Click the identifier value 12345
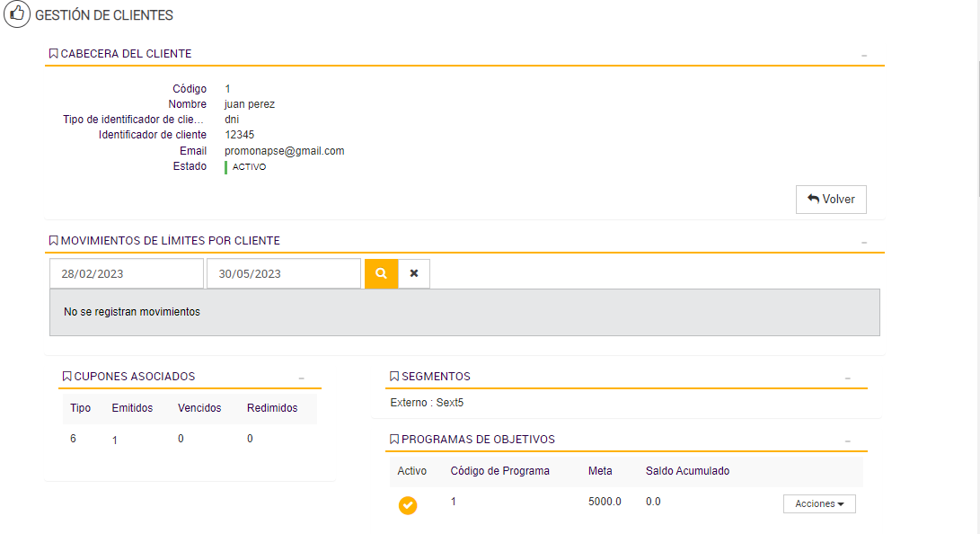Screen dimensions: 980x534 (239, 135)
